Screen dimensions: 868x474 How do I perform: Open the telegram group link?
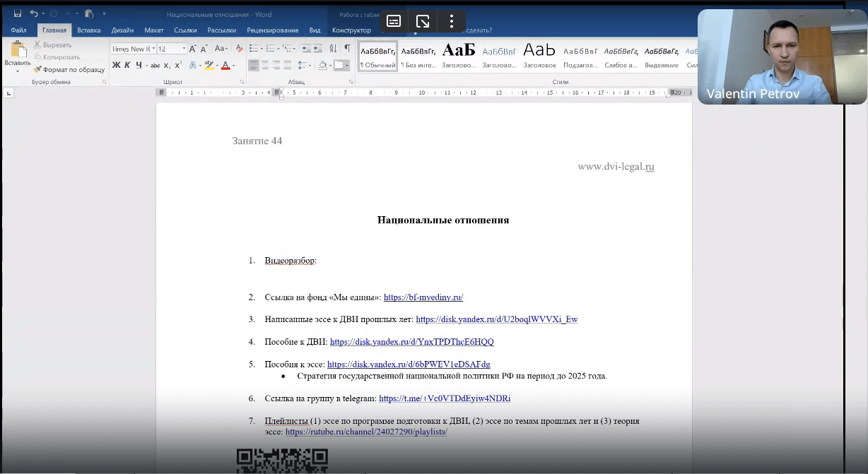[445, 398]
